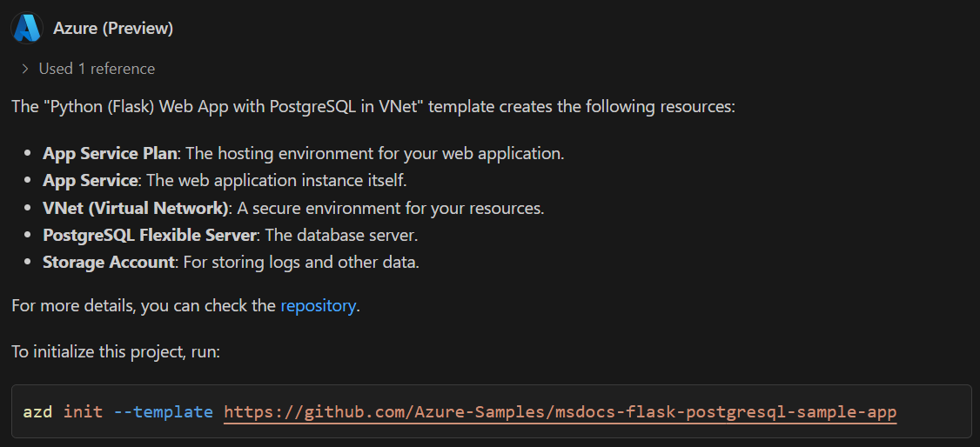Click the Azure logo icon
Screen dimensions: 980x447
[x=27, y=28]
